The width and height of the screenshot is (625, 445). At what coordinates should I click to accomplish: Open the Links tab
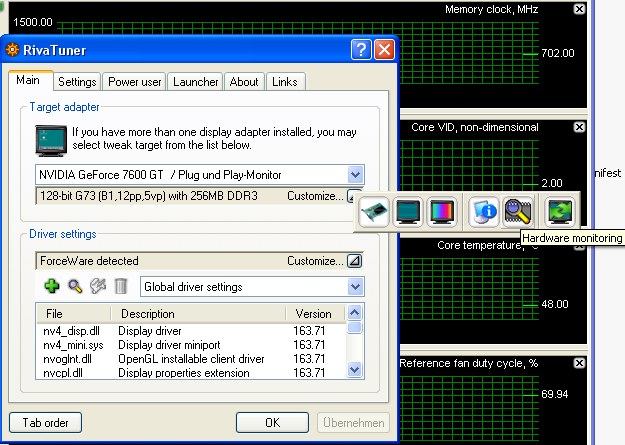pos(285,82)
